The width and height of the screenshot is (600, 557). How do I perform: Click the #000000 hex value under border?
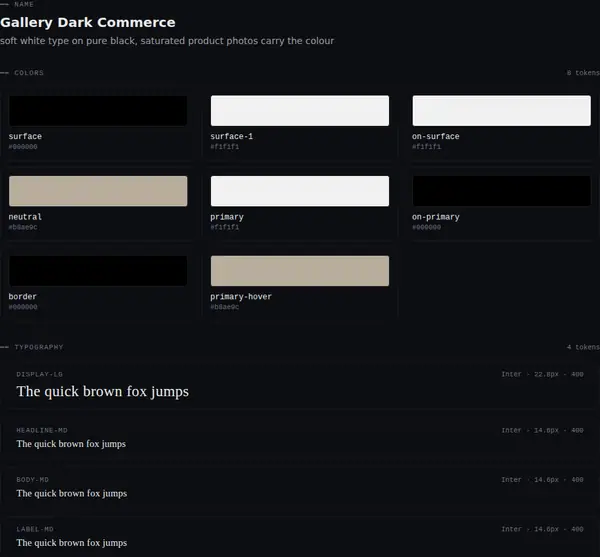tap(23, 307)
